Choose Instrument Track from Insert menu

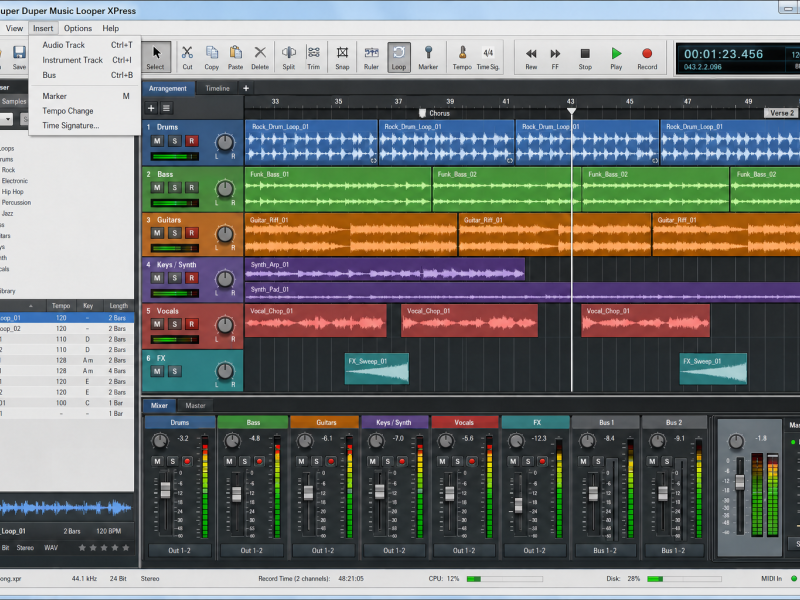pyautogui.click(x=87, y=60)
